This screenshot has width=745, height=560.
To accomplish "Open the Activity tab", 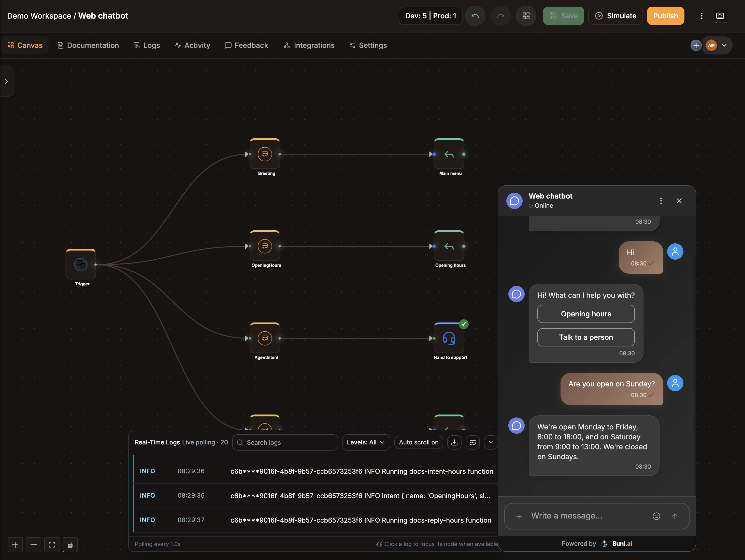I will tap(192, 45).
